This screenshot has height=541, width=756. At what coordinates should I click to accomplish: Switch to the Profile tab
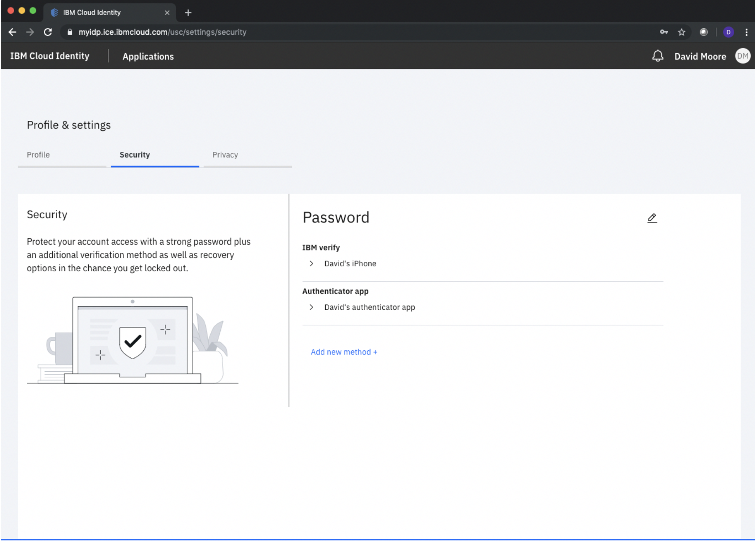tap(62, 155)
